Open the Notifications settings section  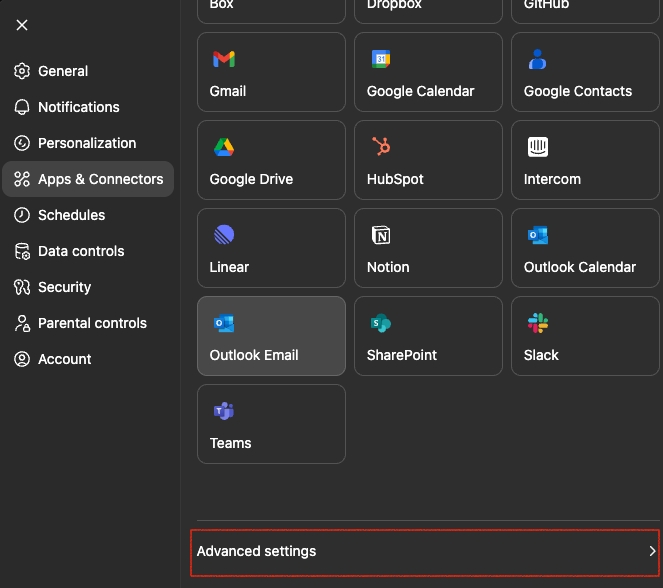78,107
